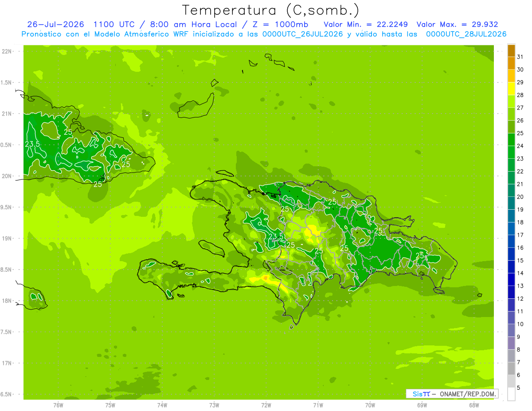Image resolution: width=532 pixels, height=411 pixels.
Task: Click the "Valor Max. = 29.932" readout
Action: [458, 24]
